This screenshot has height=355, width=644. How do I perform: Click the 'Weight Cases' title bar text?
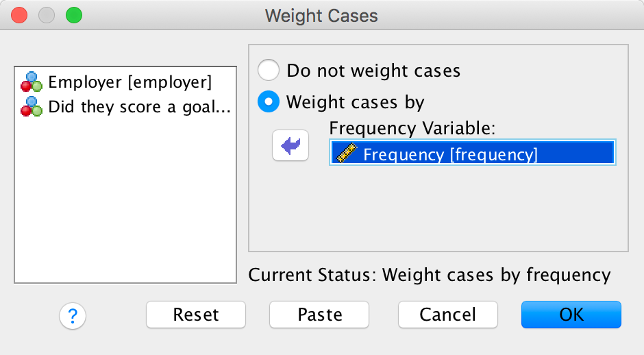tap(321, 15)
